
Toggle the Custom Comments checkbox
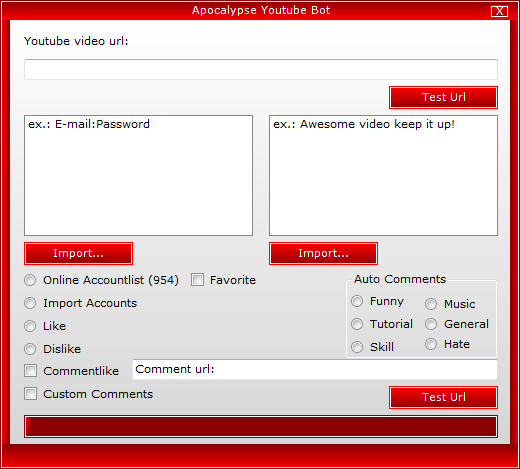[30, 394]
